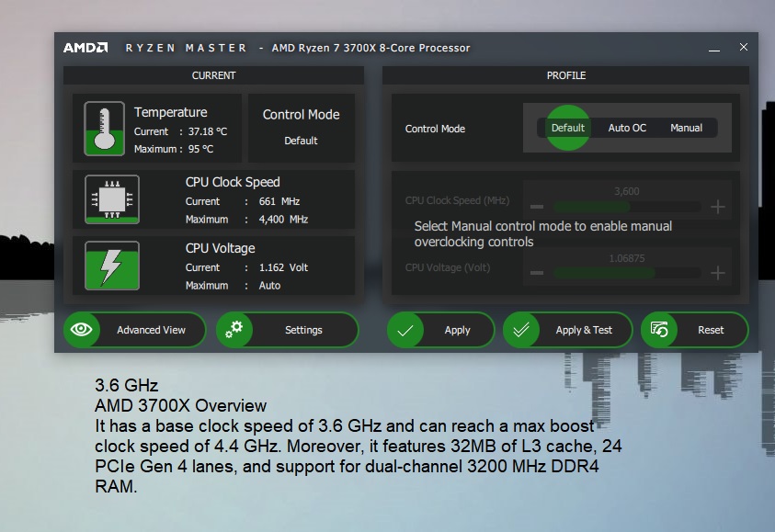775x532 pixels.
Task: Click the CPU Voltage heading in the Current panel
Action: pos(220,248)
